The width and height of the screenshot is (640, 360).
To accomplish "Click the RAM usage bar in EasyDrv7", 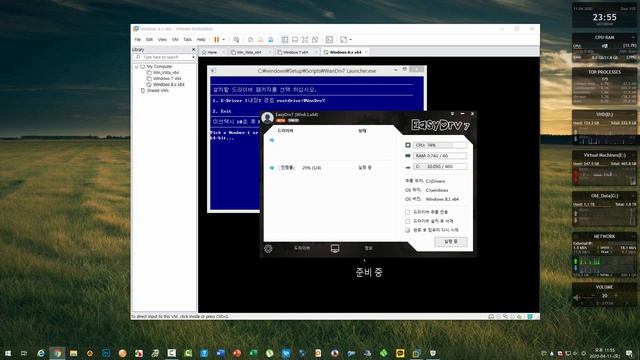I will [440, 156].
